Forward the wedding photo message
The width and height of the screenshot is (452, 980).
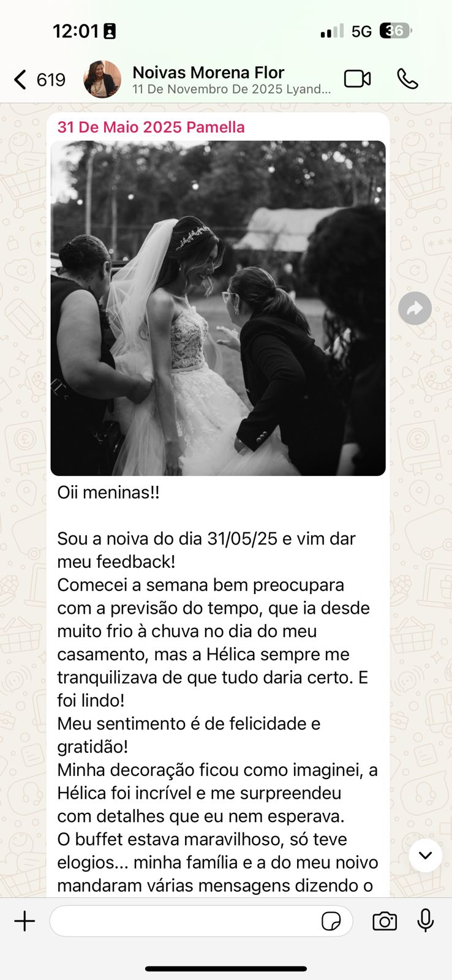pyautogui.click(x=415, y=308)
